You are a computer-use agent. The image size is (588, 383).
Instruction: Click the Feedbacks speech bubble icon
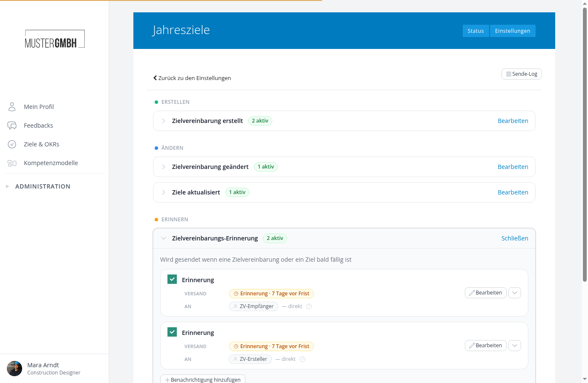(12, 126)
